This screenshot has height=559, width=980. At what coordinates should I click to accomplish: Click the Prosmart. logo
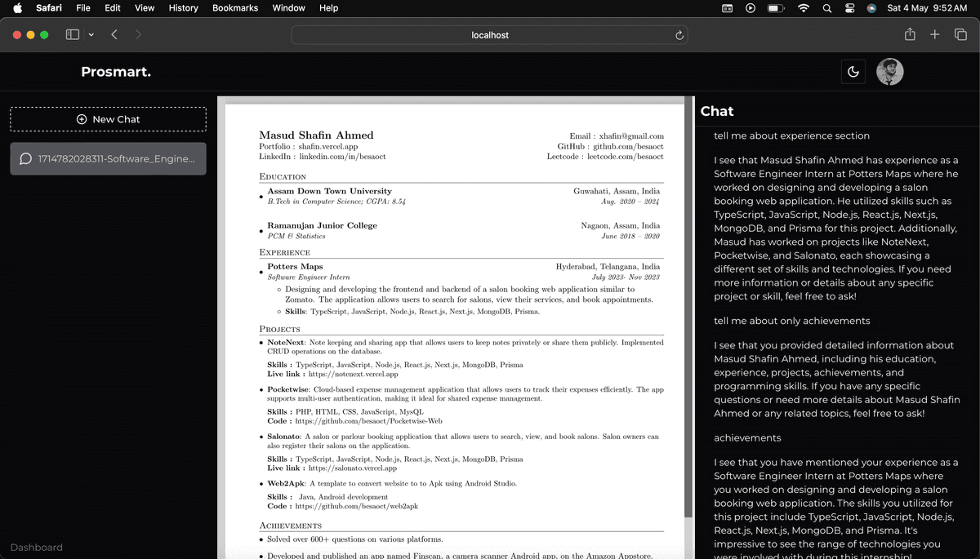pyautogui.click(x=116, y=72)
